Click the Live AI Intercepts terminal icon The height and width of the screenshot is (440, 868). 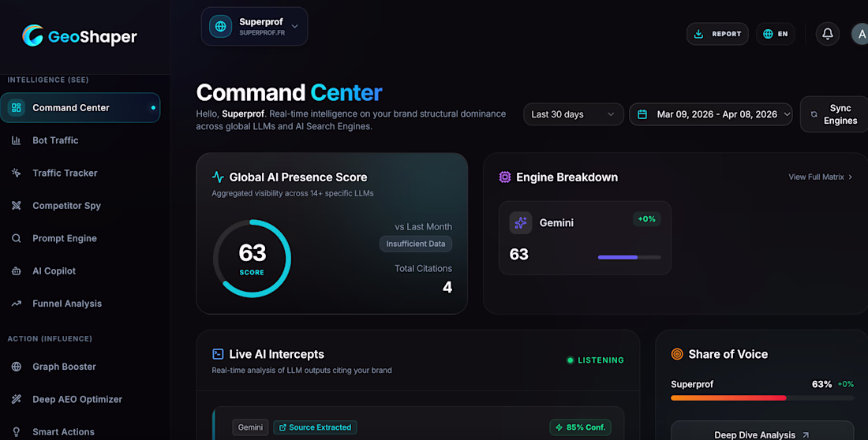coord(218,355)
